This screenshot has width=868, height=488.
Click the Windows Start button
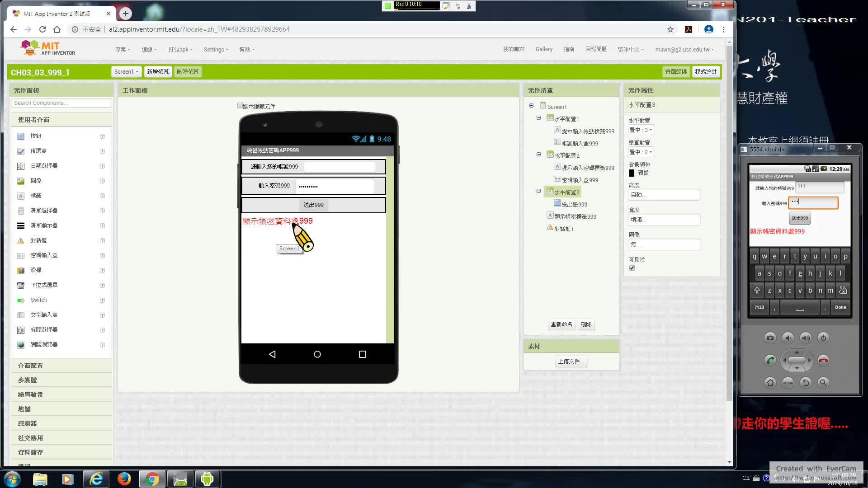point(12,479)
